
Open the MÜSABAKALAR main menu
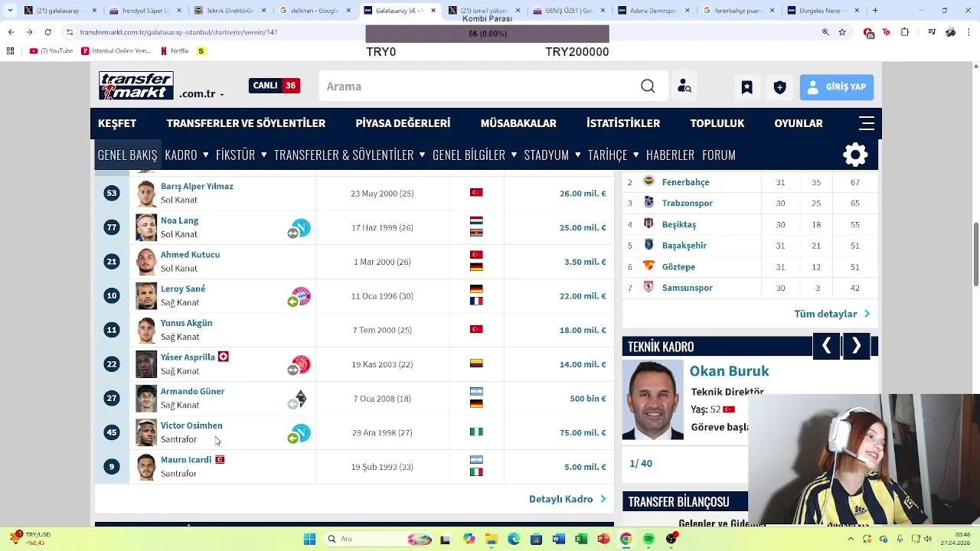[518, 123]
